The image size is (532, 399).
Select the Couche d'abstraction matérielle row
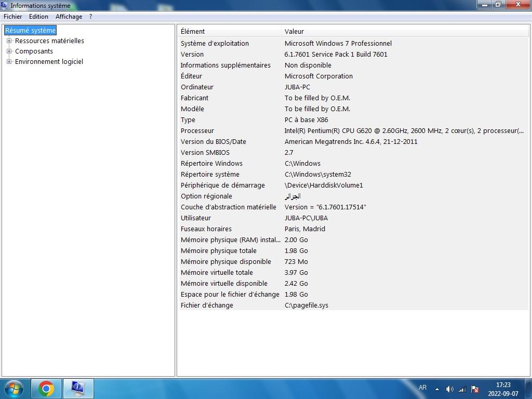tap(353, 207)
